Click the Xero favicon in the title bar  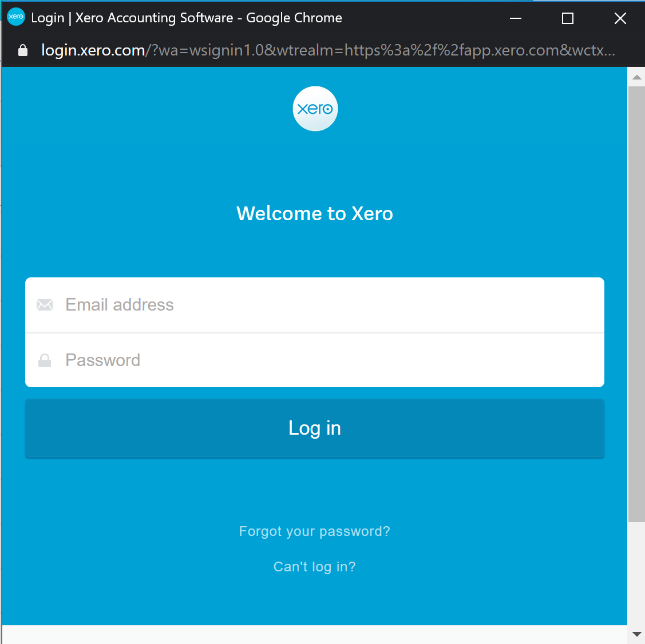point(16,17)
